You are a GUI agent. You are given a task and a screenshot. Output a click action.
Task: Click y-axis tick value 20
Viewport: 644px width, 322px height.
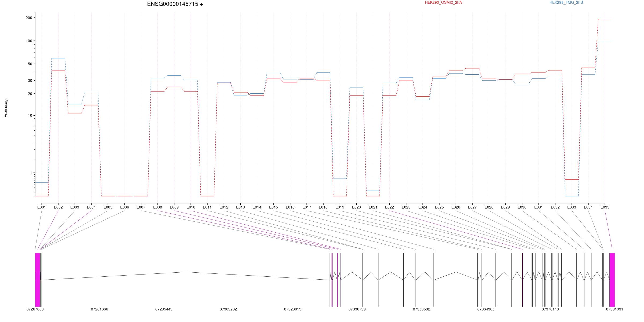(30, 94)
